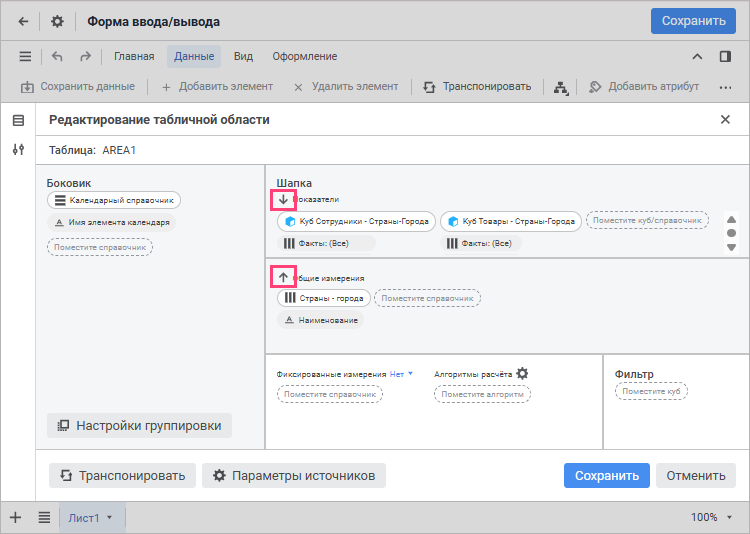Click the top Сохранить button
Image resolution: width=750 pixels, height=534 pixels.
click(693, 21)
